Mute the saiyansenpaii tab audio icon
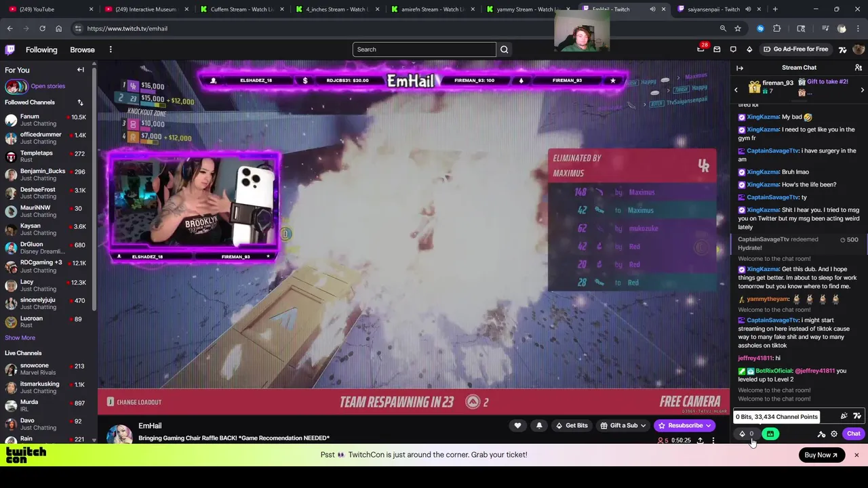The height and width of the screenshot is (488, 868). [x=748, y=9]
